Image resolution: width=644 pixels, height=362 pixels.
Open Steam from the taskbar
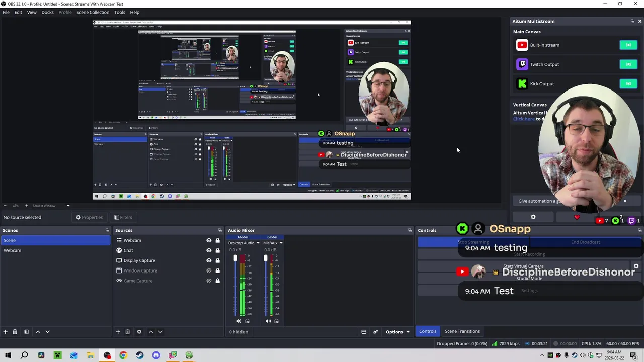140,355
